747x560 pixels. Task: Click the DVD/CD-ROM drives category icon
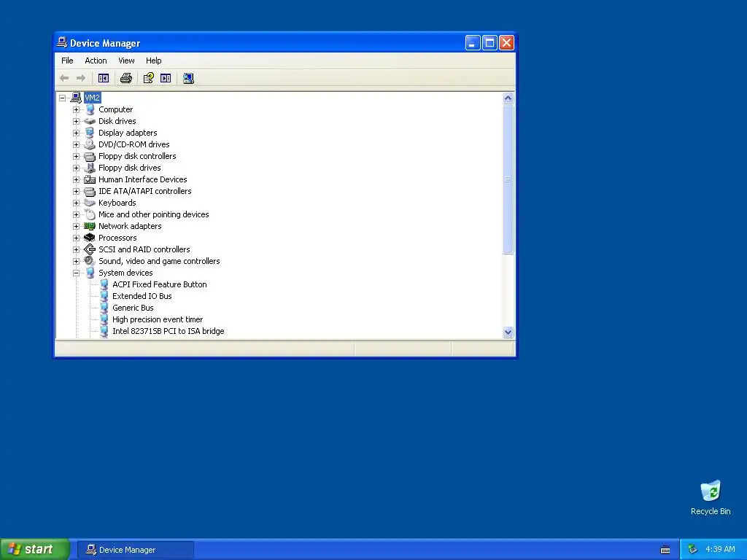point(90,144)
